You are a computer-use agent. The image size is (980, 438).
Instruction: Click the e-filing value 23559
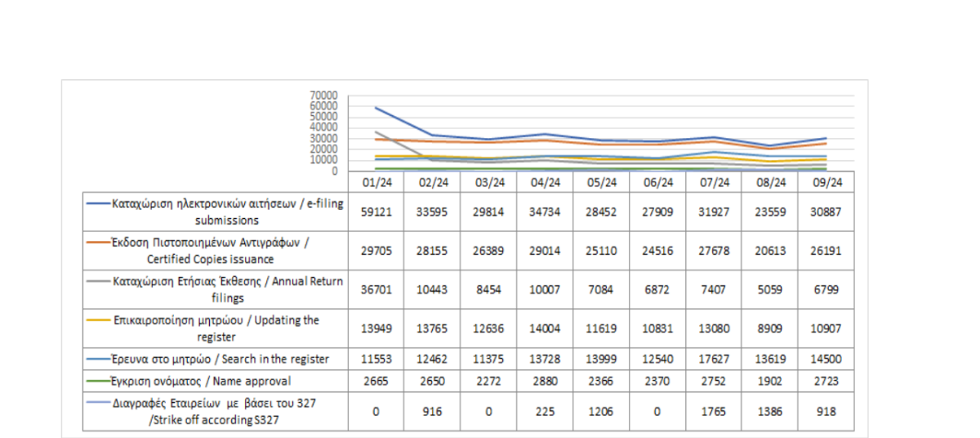770,212
